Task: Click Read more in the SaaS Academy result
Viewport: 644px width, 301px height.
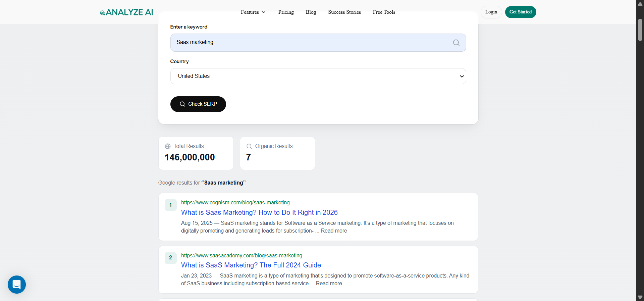Action: pyautogui.click(x=329, y=284)
